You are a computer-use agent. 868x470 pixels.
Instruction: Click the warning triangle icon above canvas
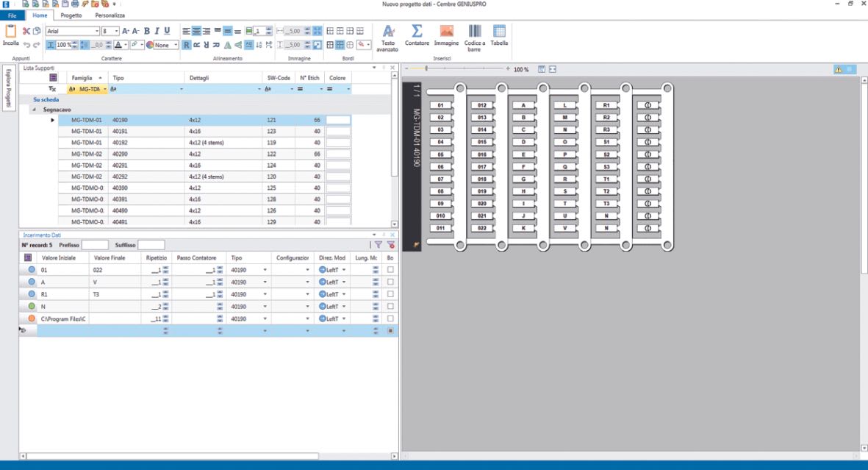coord(838,69)
